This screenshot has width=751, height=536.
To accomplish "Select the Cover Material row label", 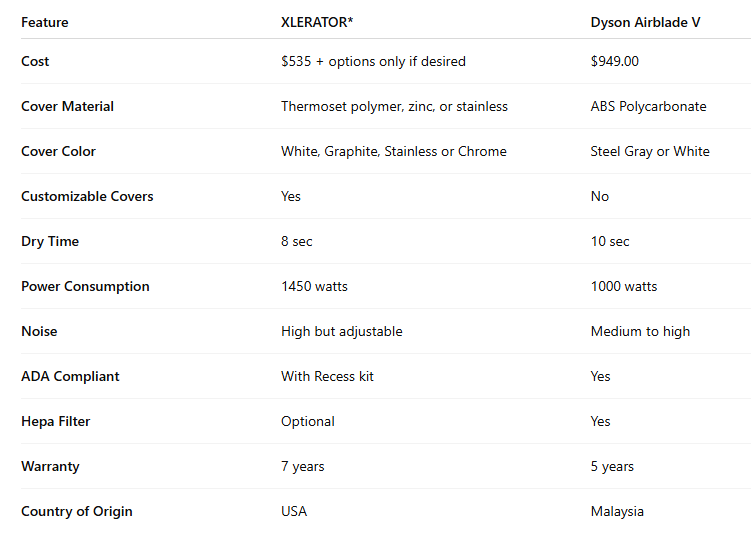I will pyautogui.click(x=67, y=106).
